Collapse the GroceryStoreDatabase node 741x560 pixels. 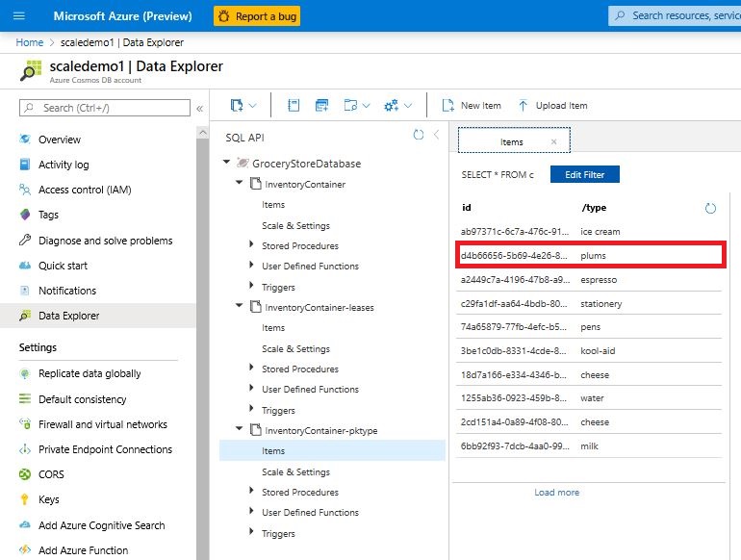227,162
